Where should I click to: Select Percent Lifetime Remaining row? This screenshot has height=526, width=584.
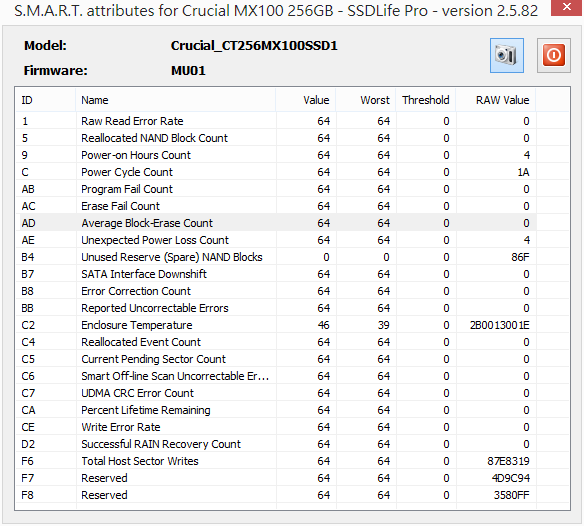tap(276, 410)
